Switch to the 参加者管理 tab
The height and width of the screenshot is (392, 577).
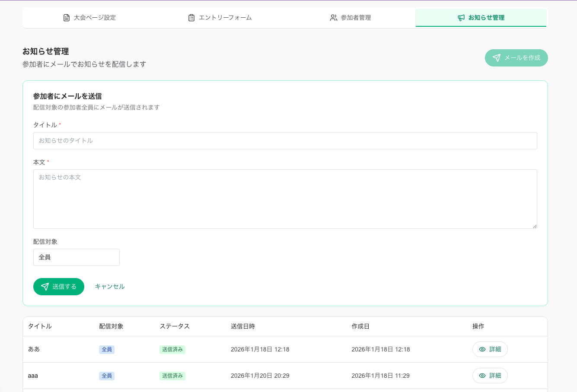point(351,18)
